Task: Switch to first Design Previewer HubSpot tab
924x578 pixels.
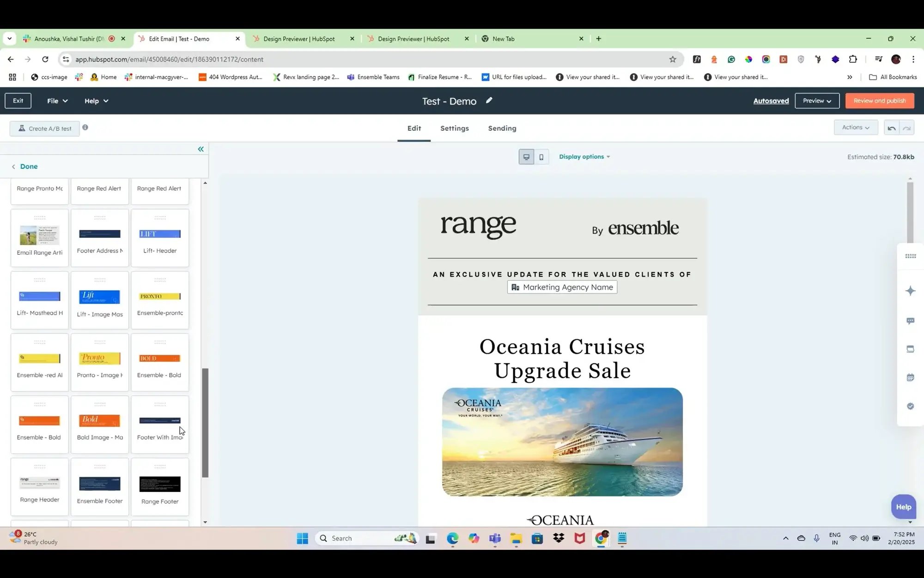Action: [304, 39]
